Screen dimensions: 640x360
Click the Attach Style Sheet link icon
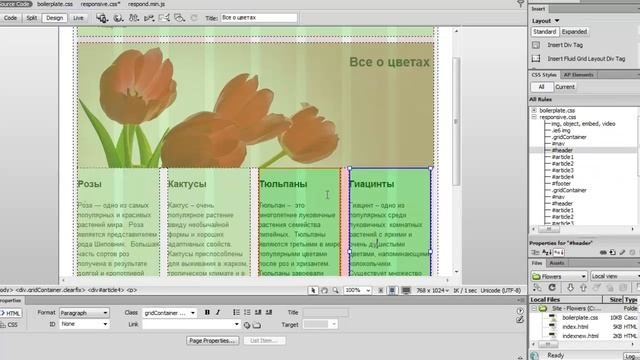coord(603,253)
